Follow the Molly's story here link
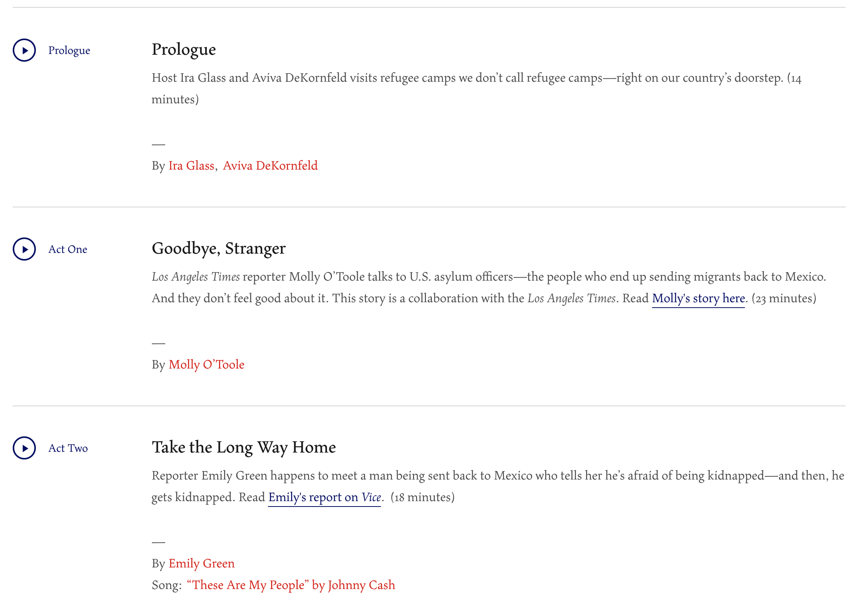Image resolution: width=856 pixels, height=616 pixels. click(698, 298)
